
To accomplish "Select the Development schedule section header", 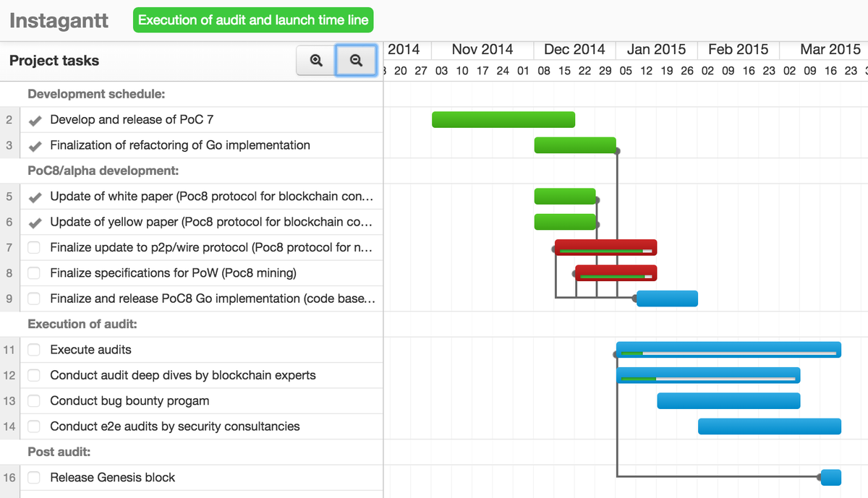I will coord(96,94).
